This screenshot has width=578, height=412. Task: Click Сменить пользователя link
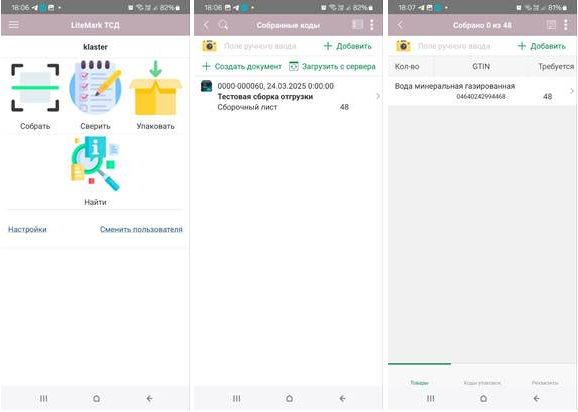coord(141,229)
